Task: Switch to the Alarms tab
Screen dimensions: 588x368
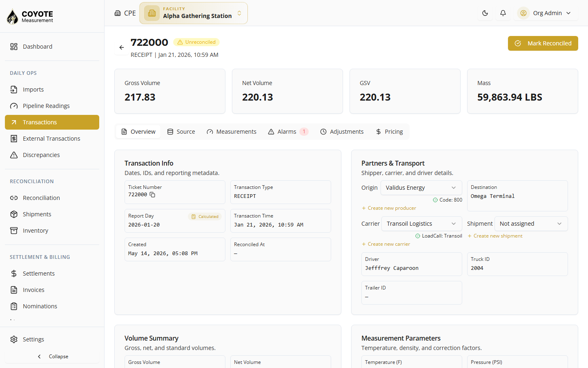Action: pyautogui.click(x=288, y=132)
